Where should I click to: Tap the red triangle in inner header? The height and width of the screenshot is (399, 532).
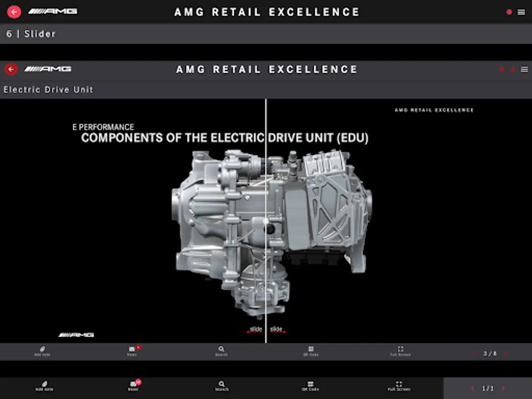click(x=513, y=70)
